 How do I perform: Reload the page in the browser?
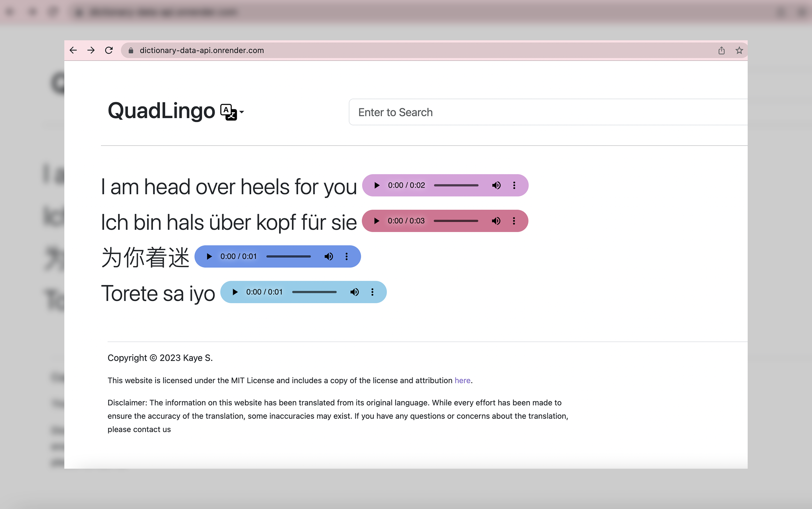[x=109, y=51]
